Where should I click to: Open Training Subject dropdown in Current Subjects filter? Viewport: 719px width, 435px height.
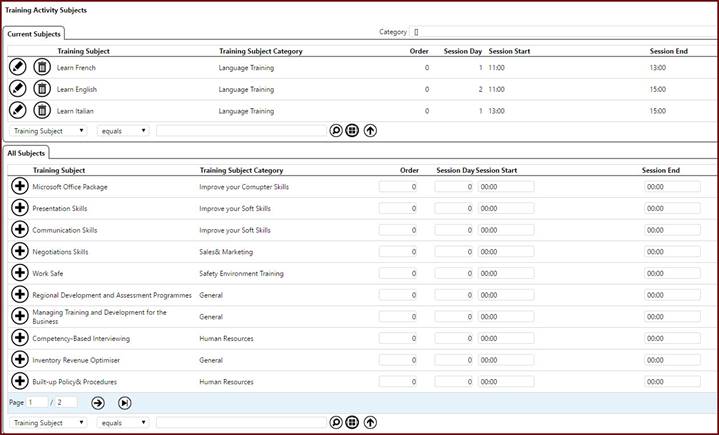point(48,130)
